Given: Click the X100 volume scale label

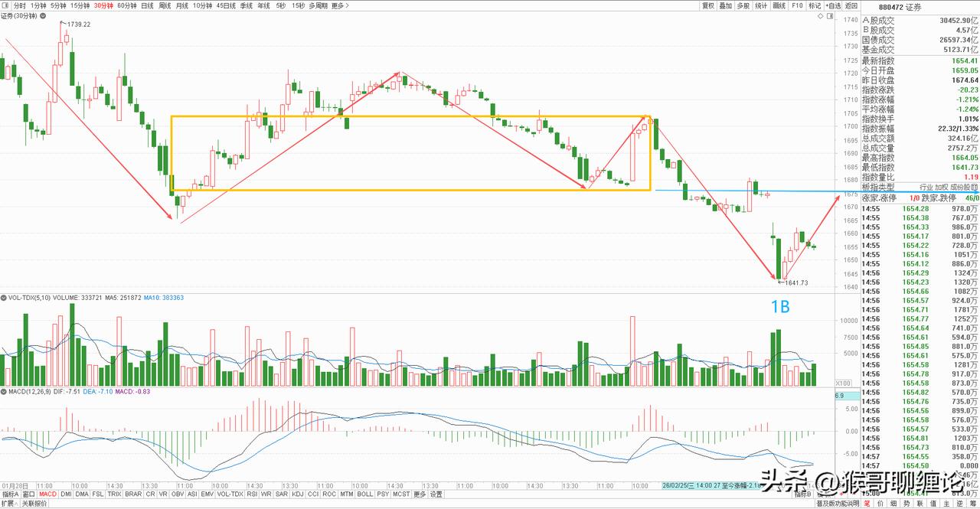Looking at the screenshot, I should (843, 383).
